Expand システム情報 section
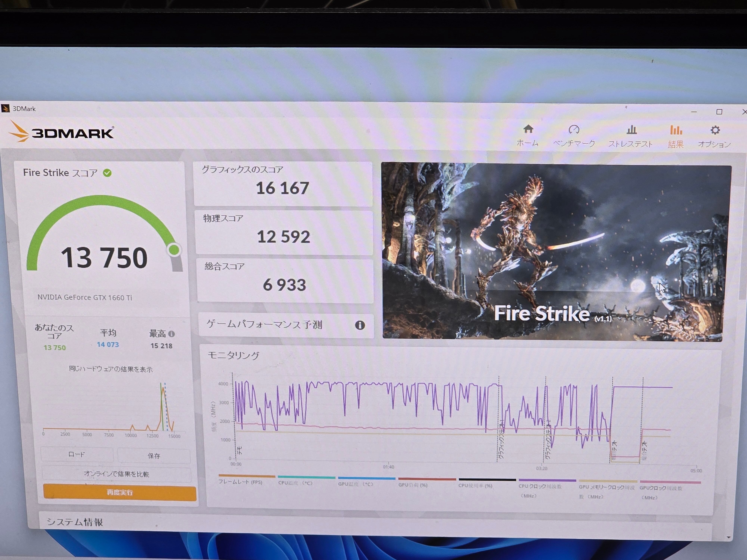 75,522
